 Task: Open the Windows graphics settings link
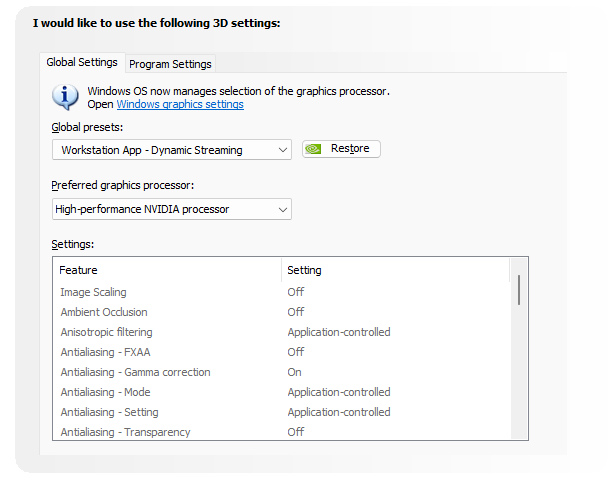pos(180,104)
